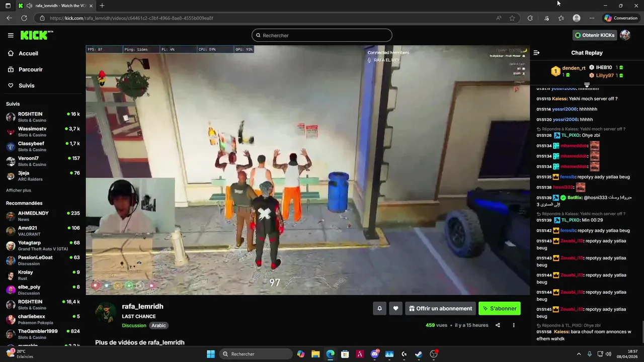Toggle the heart follow button
The image size is (644, 362).
[x=396, y=308]
